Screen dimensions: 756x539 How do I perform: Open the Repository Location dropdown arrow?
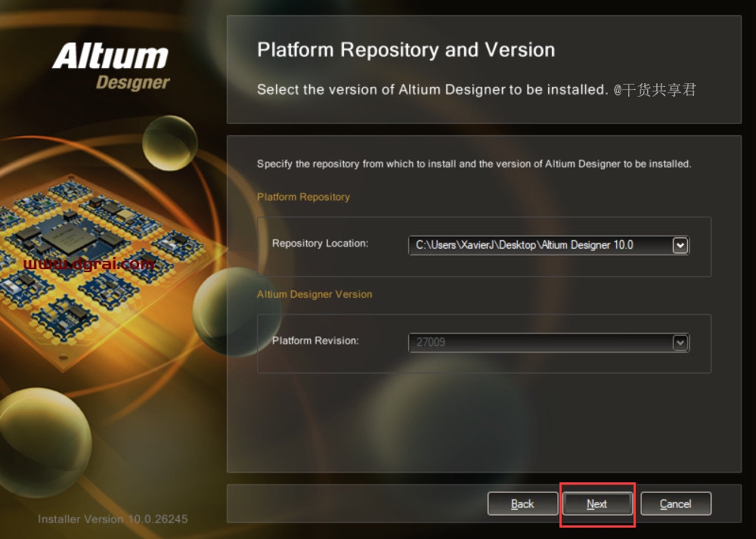pyautogui.click(x=680, y=246)
